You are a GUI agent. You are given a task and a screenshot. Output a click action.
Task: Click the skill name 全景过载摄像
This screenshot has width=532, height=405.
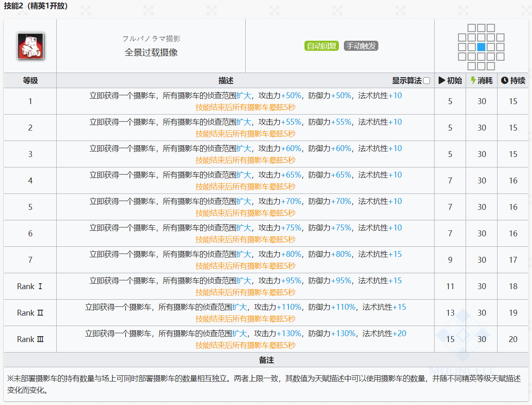151,52
